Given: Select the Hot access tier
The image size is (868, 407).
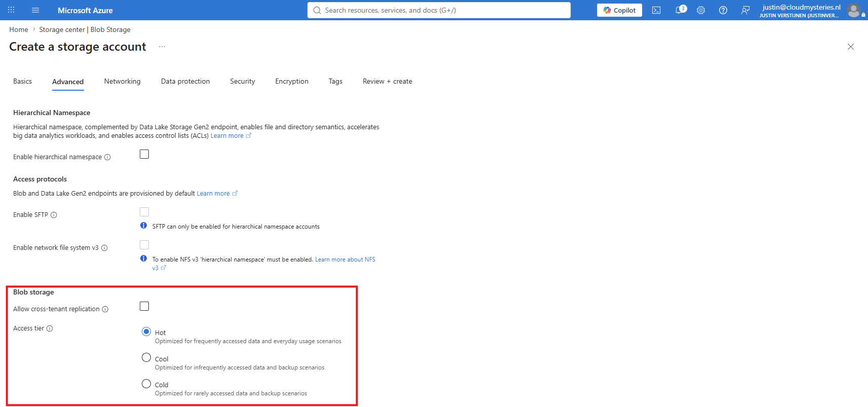Looking at the screenshot, I should pyautogui.click(x=146, y=331).
